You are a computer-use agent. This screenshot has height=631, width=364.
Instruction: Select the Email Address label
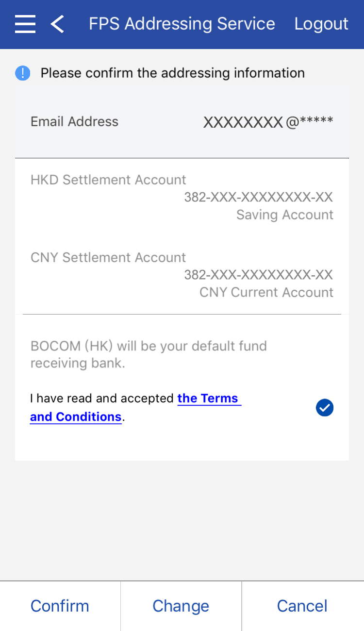point(74,121)
